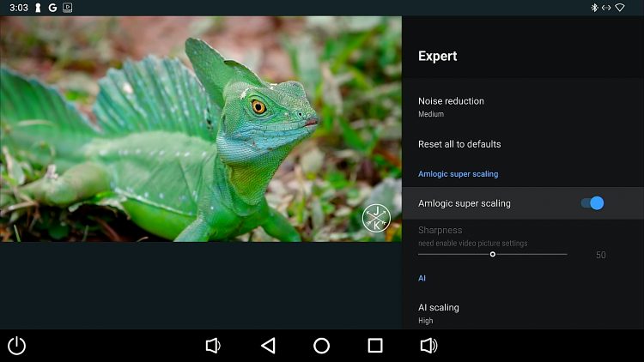Open AI scaling level options
Viewport: 644px width, 362px height.
[x=439, y=313]
